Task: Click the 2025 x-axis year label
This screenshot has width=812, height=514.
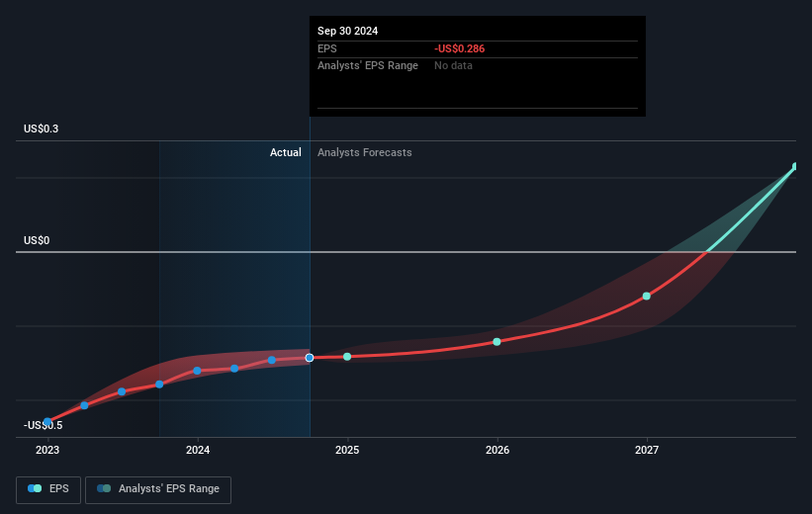Action: point(347,450)
